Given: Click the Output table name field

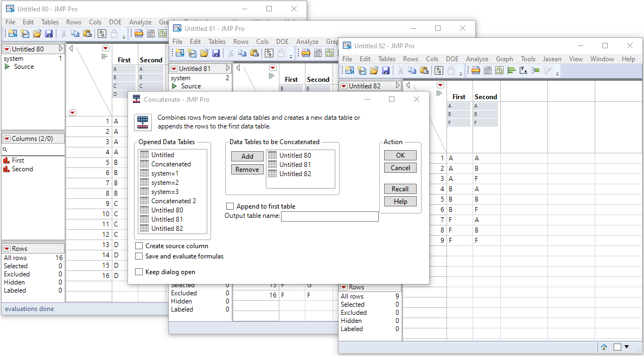Looking at the screenshot, I should click(x=329, y=216).
